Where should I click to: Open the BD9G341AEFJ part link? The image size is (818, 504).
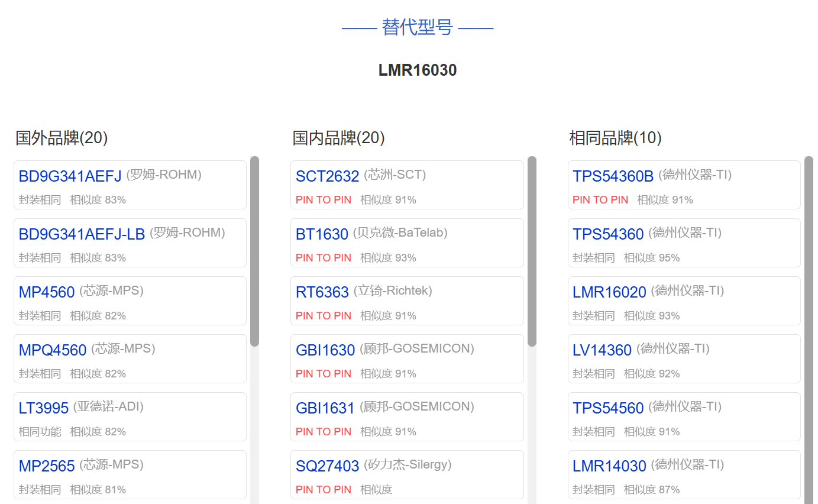[x=70, y=176]
